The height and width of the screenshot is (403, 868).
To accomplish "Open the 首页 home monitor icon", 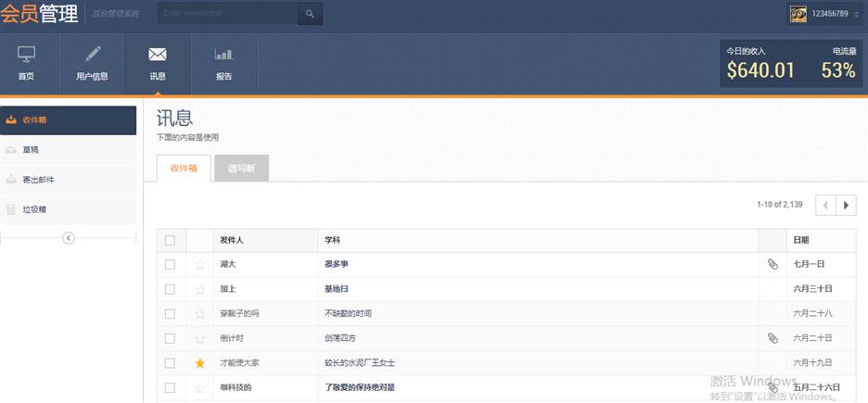I will [26, 56].
